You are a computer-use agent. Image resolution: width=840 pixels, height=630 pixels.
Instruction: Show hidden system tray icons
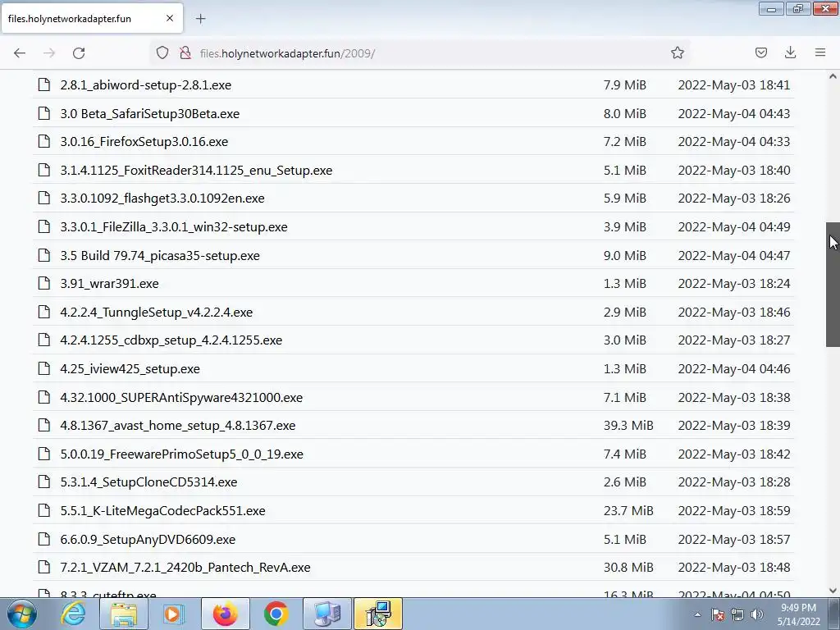pyautogui.click(x=697, y=614)
